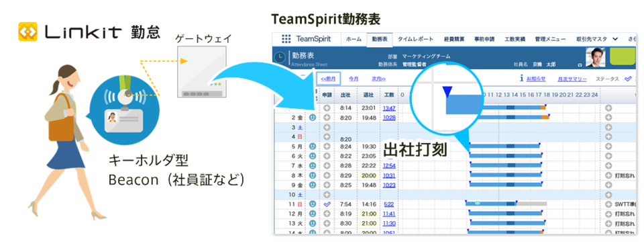Click the approved checkmark on row 11 日
644x252 pixels.
(x=327, y=204)
